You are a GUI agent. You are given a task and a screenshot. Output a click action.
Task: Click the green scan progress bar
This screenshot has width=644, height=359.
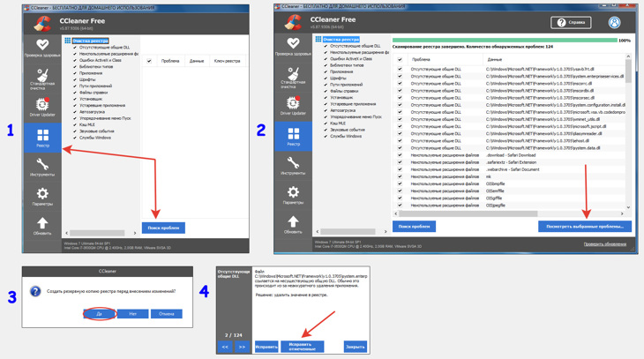(x=505, y=41)
